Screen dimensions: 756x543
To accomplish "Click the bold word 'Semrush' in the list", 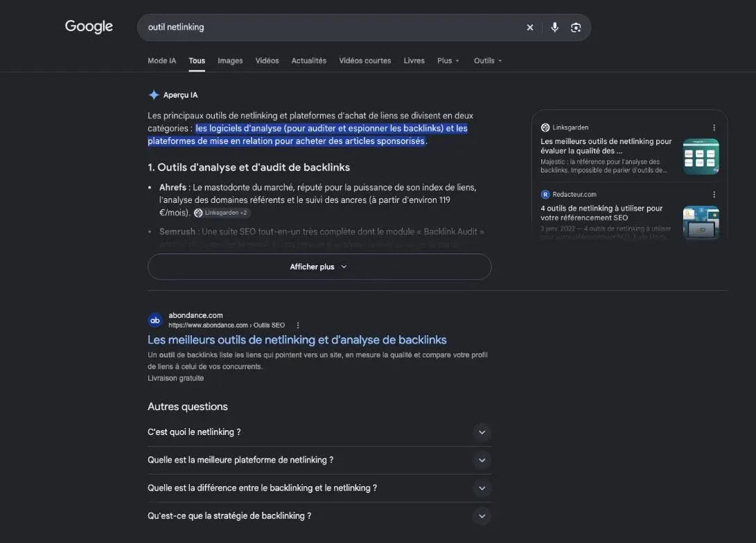I will tap(177, 232).
